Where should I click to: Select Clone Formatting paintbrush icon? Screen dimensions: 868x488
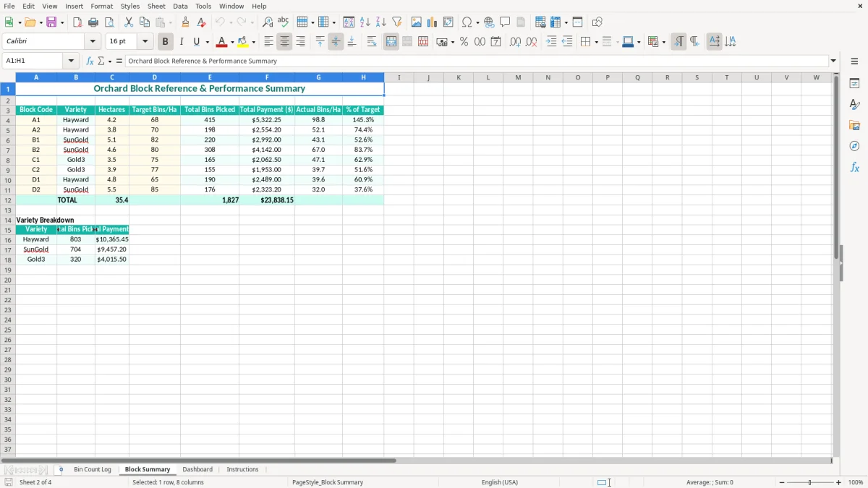point(186,22)
